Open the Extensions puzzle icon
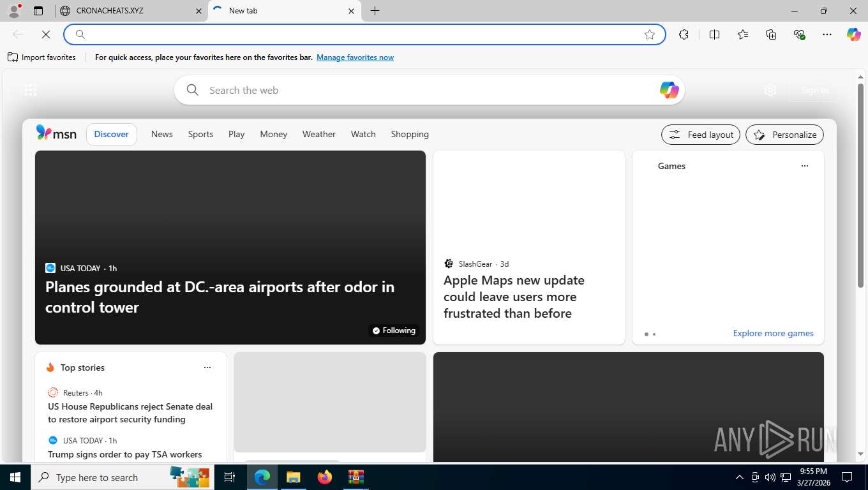 click(x=684, y=34)
